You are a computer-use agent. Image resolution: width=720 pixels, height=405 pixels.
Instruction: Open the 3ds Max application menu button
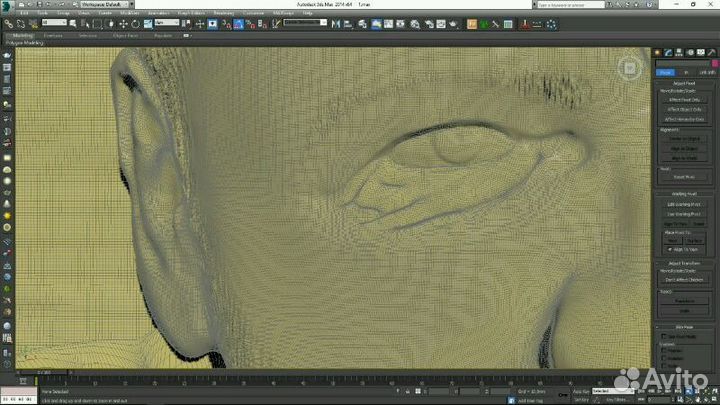click(6, 5)
